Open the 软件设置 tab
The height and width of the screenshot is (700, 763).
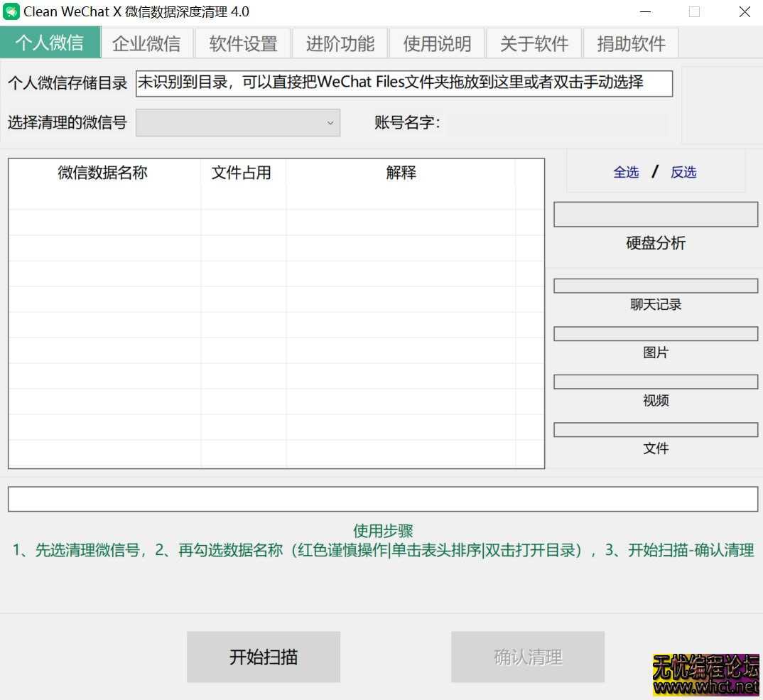(243, 43)
